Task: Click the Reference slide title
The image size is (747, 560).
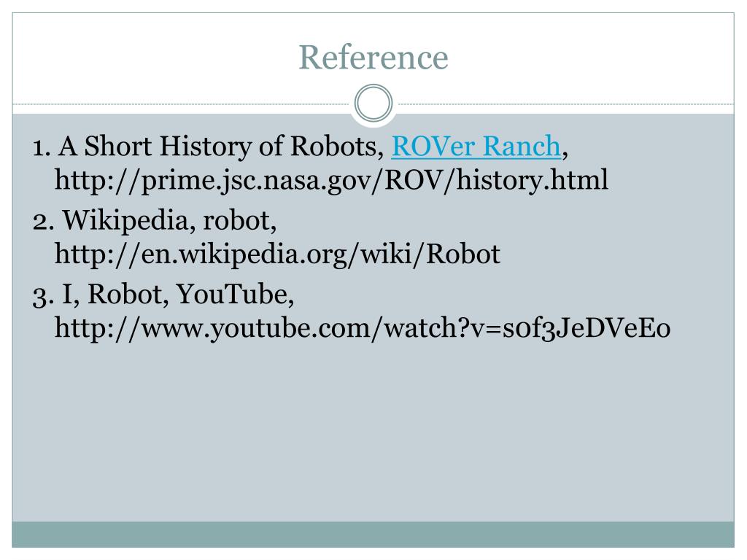Action: pyautogui.click(x=373, y=58)
